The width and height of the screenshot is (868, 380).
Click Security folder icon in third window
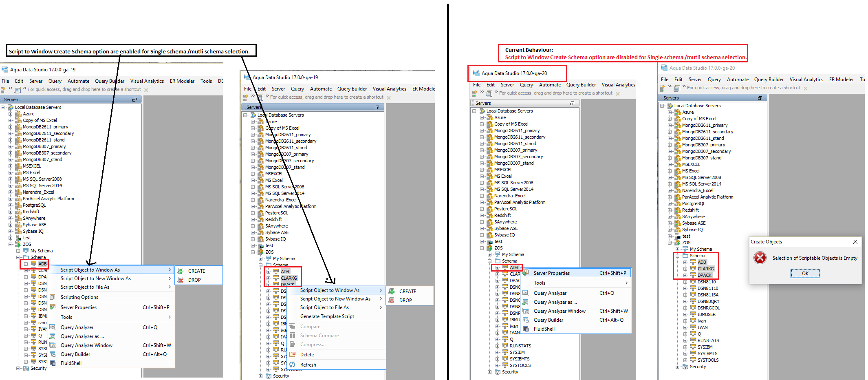pos(498,372)
